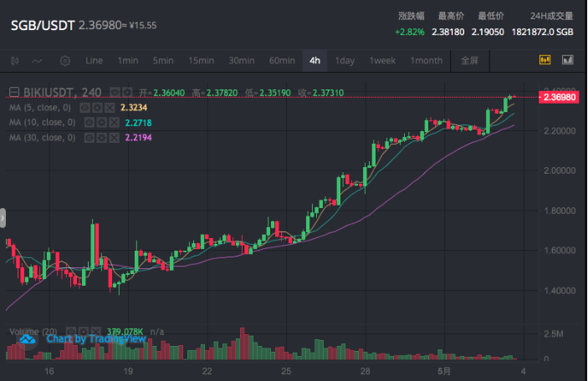The height and width of the screenshot is (381, 588).
Task: Expand the left side panel arrow
Action: tap(3, 218)
